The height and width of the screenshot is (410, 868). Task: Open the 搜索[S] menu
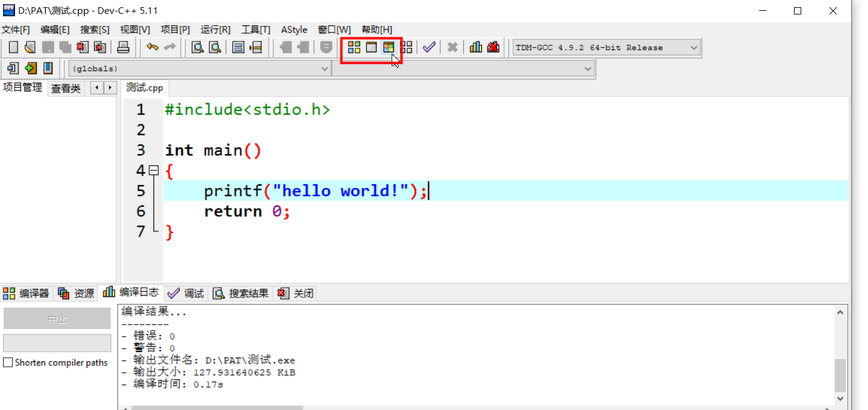coord(95,30)
